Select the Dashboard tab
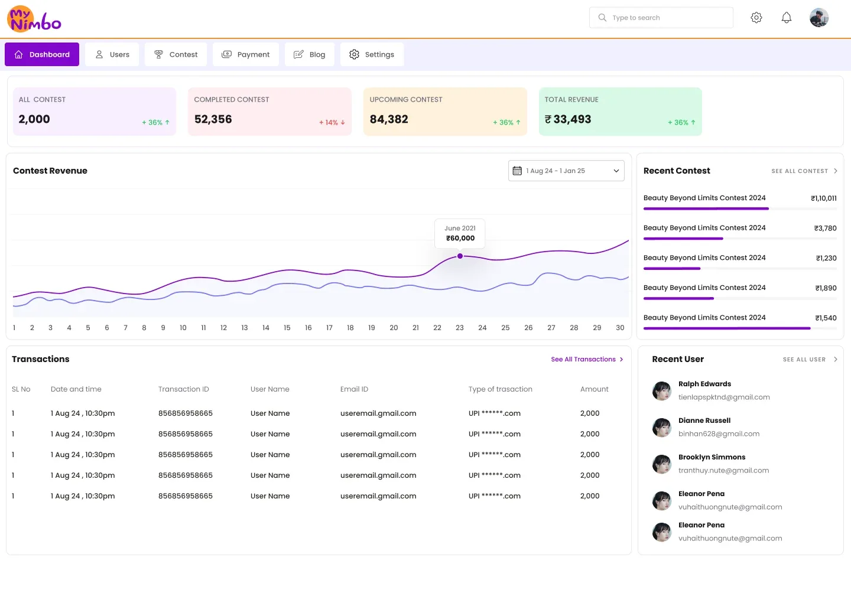Screen dimensions: 851x616 [x=42, y=54]
